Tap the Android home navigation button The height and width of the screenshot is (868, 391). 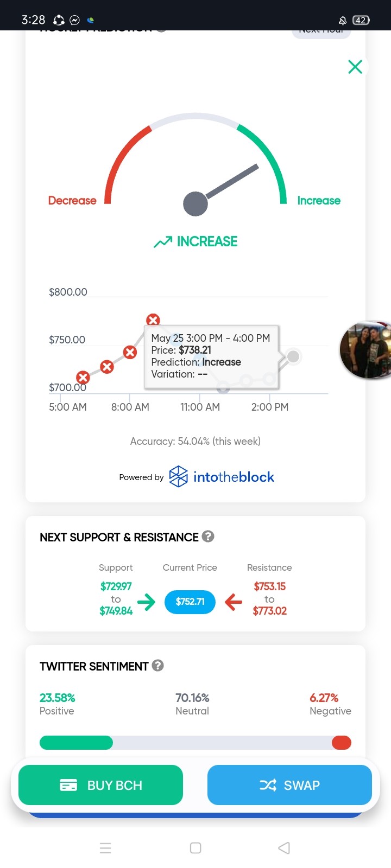[x=195, y=848]
